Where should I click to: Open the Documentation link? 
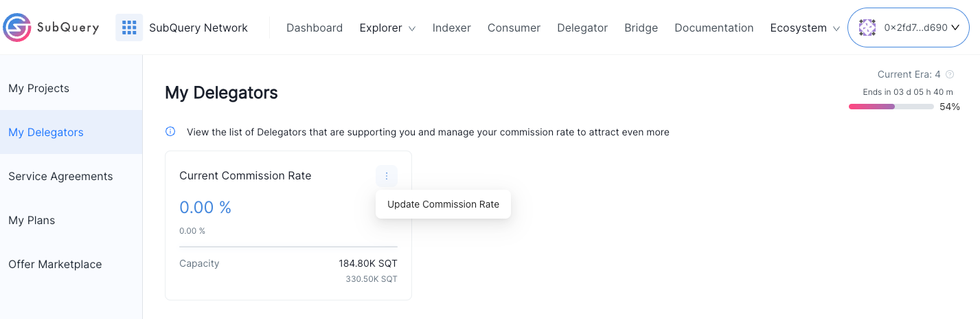pyautogui.click(x=714, y=27)
